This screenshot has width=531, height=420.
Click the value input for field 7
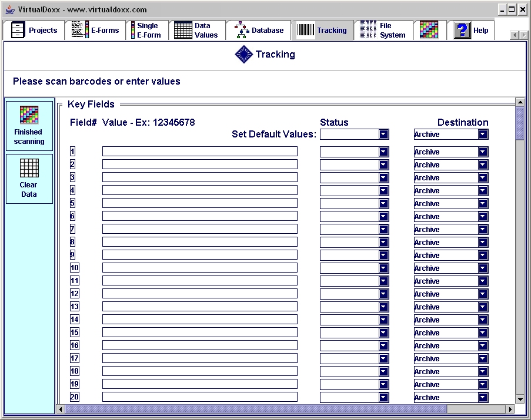tap(200, 229)
